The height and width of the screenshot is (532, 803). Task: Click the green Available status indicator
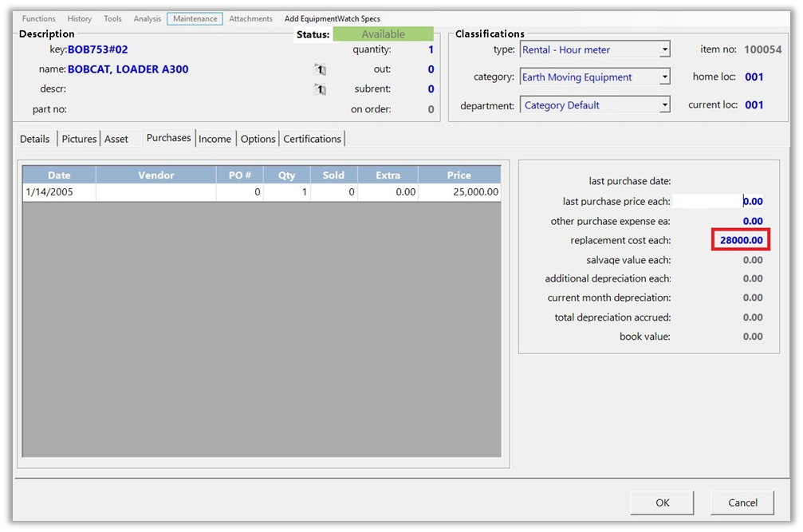tap(383, 34)
